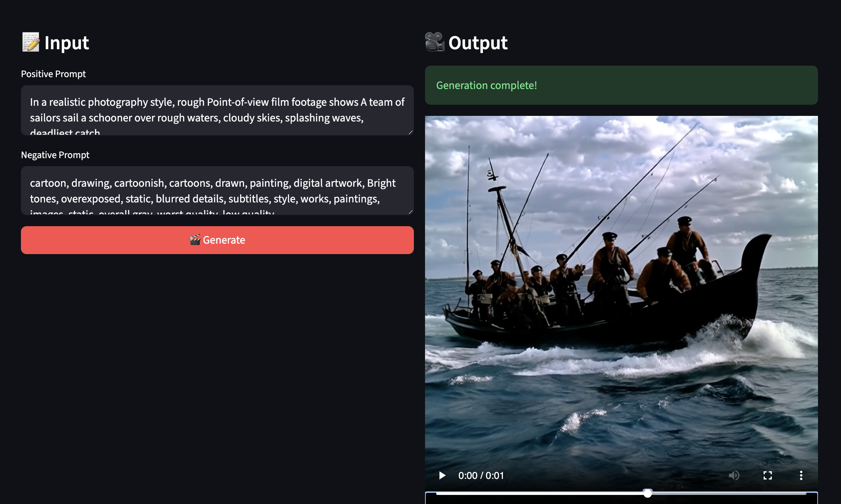Screen dimensions: 841x504
Task: Click the Negative Prompt label
Action: point(55,155)
